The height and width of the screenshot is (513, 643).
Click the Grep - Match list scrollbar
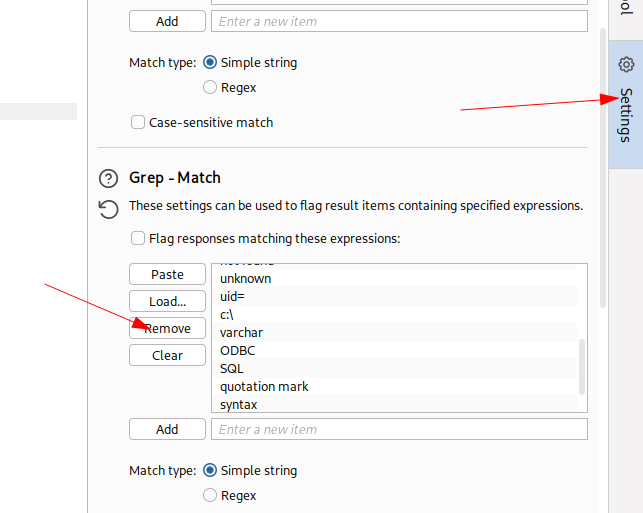pyautogui.click(x=582, y=365)
